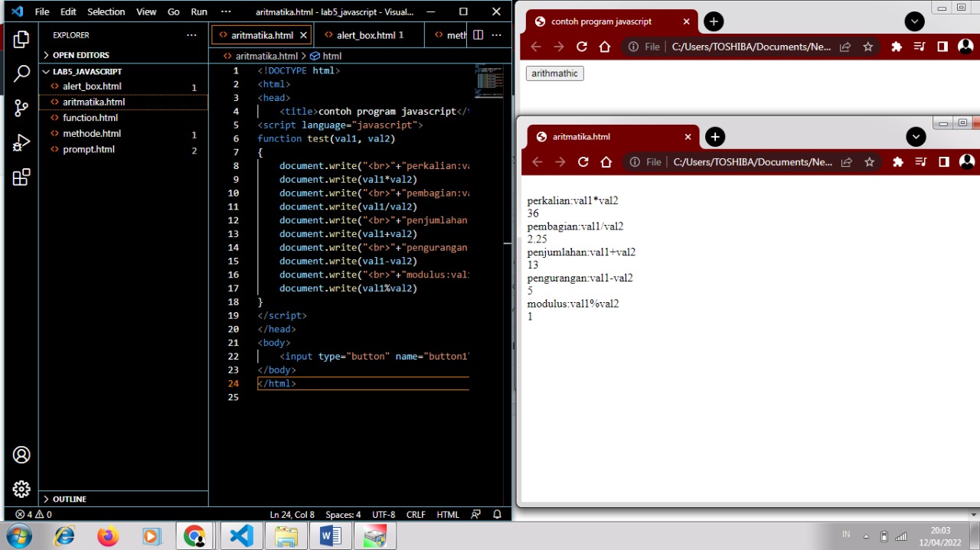Reload page in aritmatika.html browser window

pyautogui.click(x=583, y=162)
